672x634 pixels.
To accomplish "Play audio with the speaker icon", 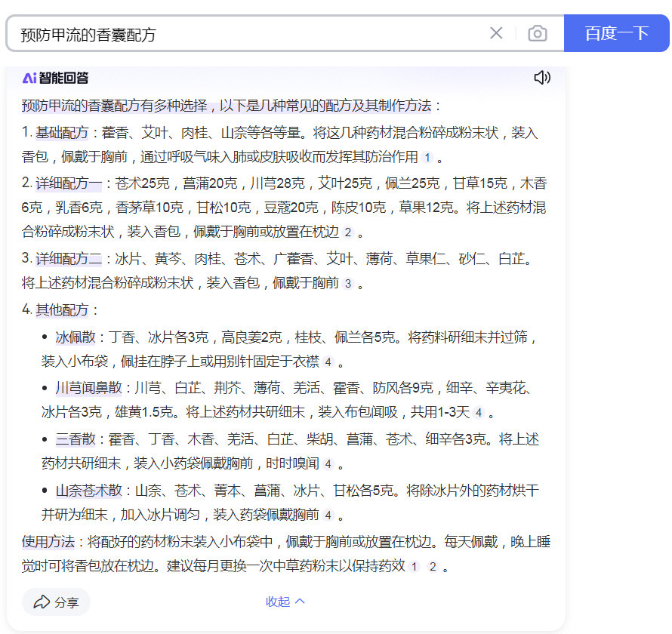I will pos(542,78).
